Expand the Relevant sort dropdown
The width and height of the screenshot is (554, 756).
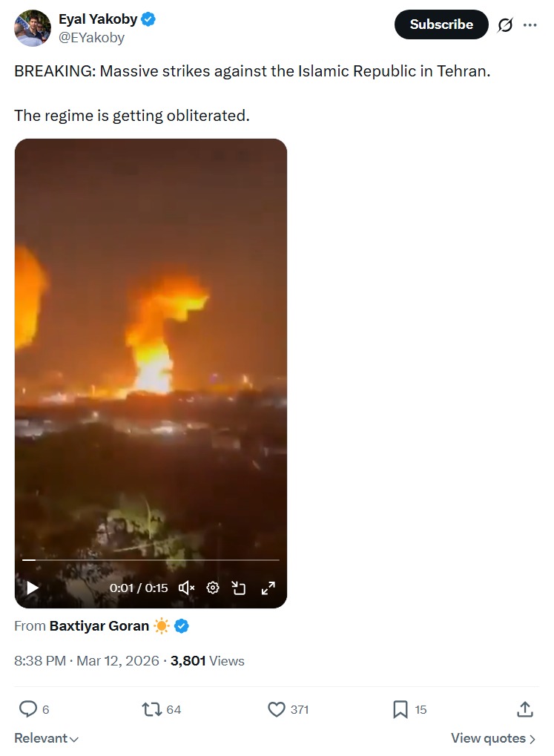point(46,738)
